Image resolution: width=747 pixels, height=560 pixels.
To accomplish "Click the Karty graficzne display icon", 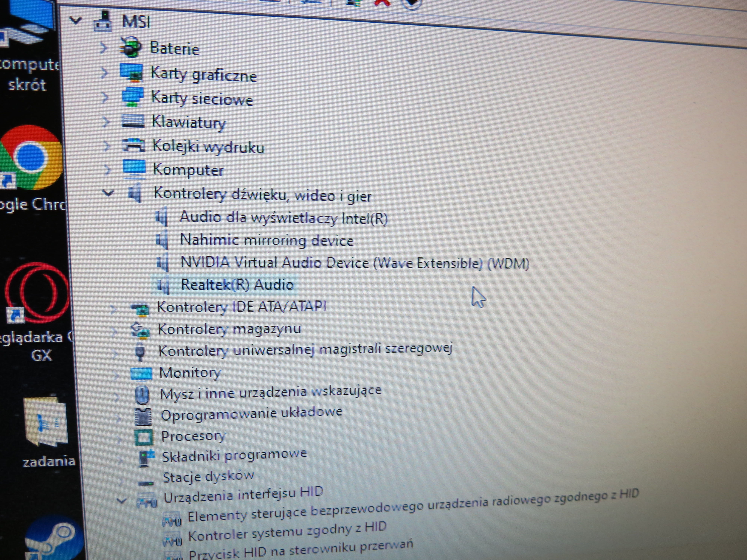I will (132, 73).
